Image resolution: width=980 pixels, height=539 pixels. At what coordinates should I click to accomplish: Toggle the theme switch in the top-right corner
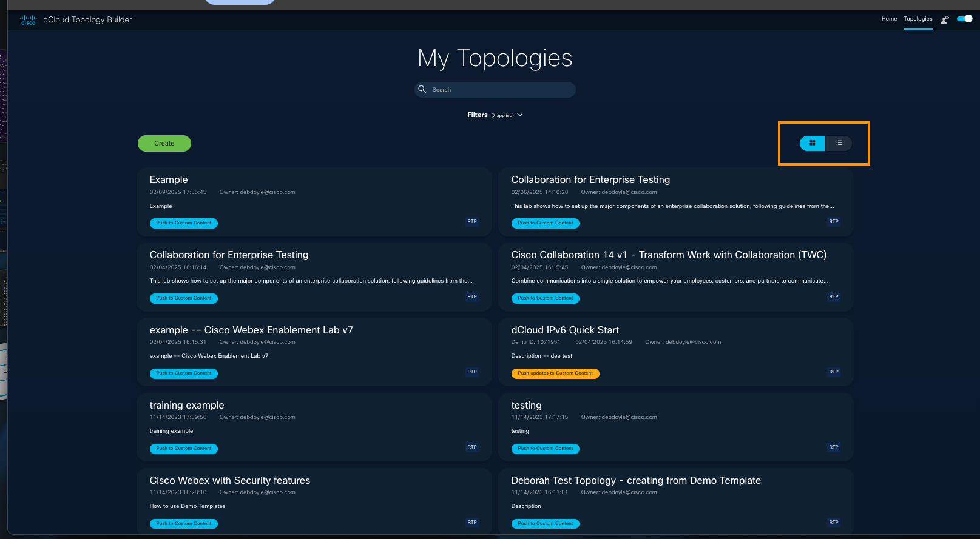point(964,19)
